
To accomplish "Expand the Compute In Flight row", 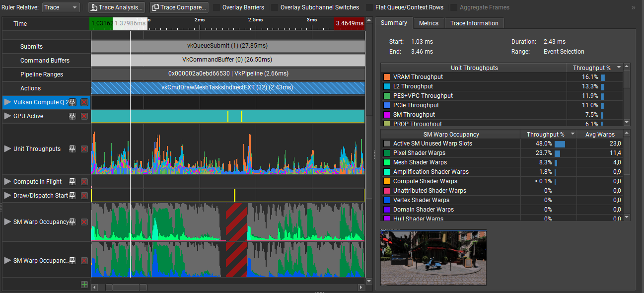I will pyautogui.click(x=7, y=182).
